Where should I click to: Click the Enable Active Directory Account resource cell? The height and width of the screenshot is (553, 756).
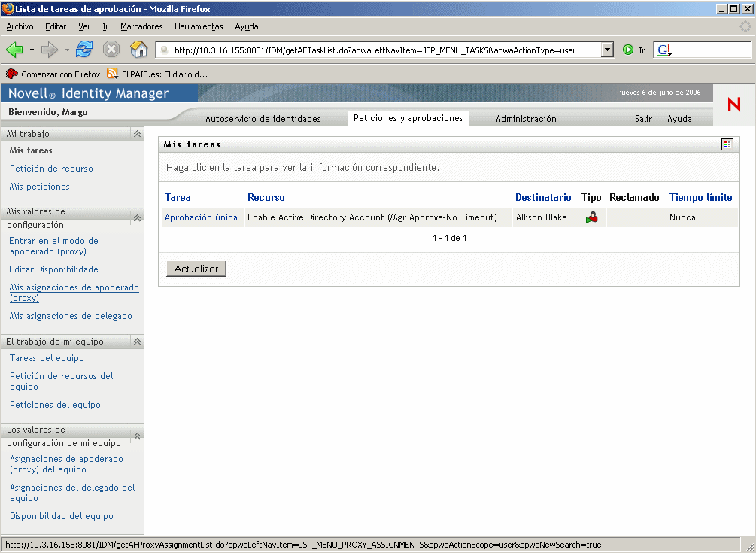(x=378, y=217)
